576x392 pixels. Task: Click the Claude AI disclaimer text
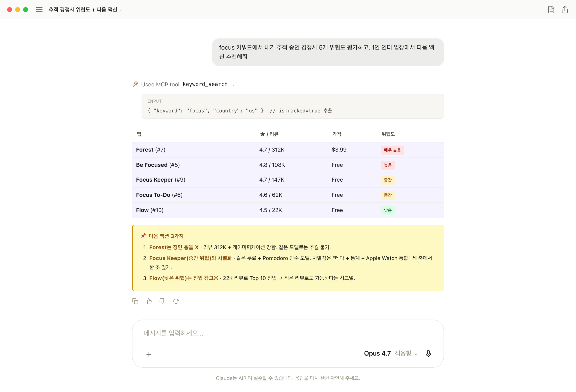coord(288,378)
